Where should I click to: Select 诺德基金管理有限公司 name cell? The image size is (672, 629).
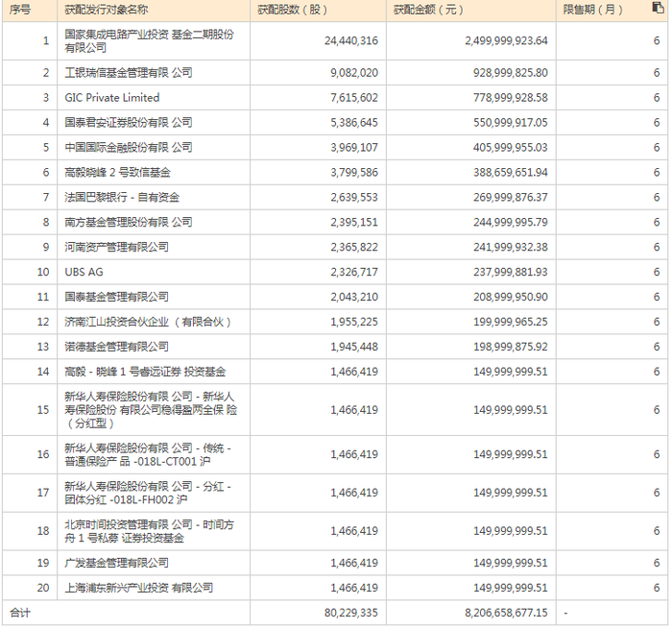coord(154,347)
